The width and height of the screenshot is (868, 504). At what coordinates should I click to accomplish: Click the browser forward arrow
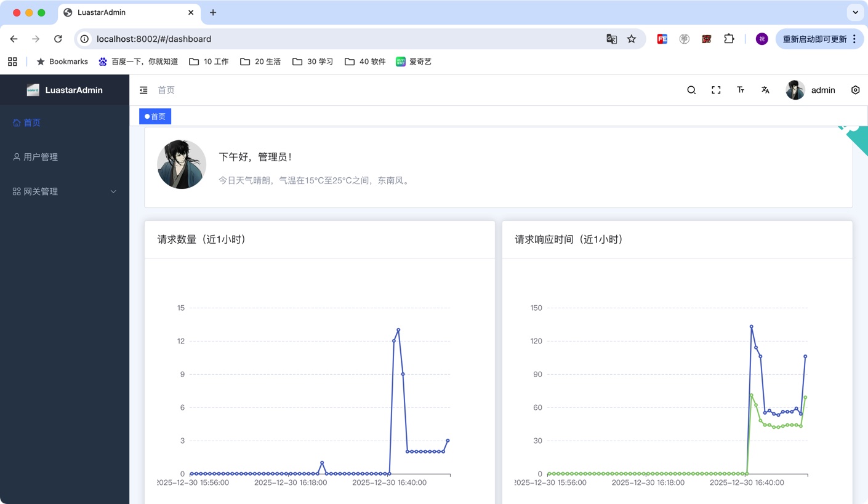36,39
